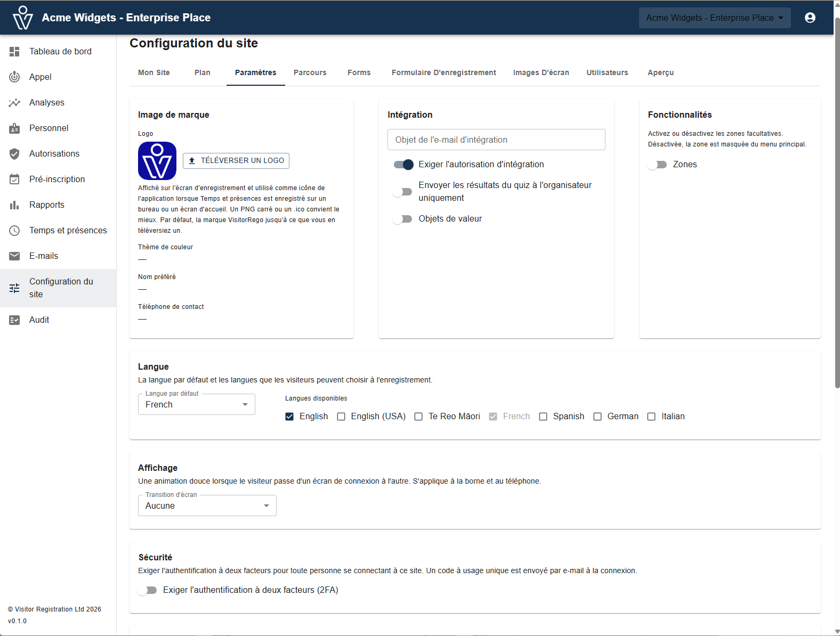Click the Paramètres tab
The width and height of the screenshot is (840, 636).
tap(256, 72)
